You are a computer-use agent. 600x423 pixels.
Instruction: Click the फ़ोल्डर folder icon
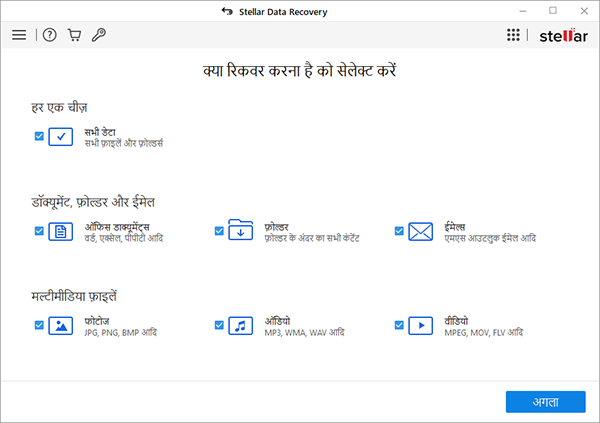[x=241, y=231]
